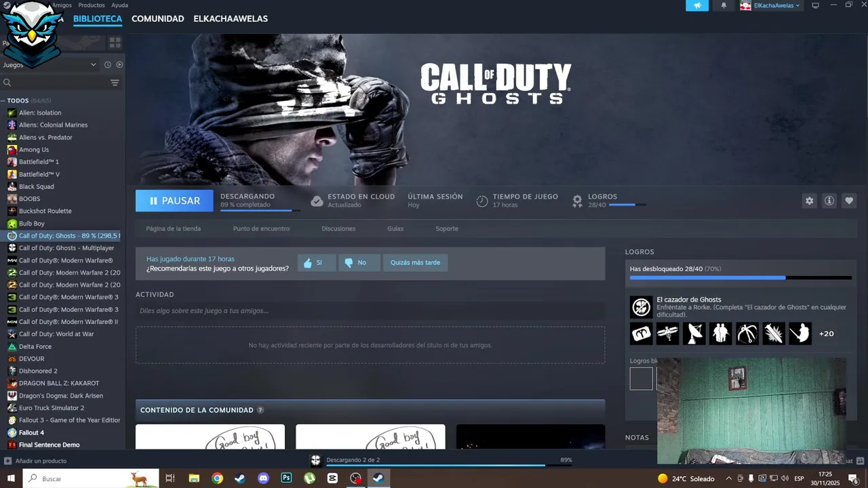Open the Juegos category dropdown
Viewport: 868px width, 488px height.
(49, 64)
